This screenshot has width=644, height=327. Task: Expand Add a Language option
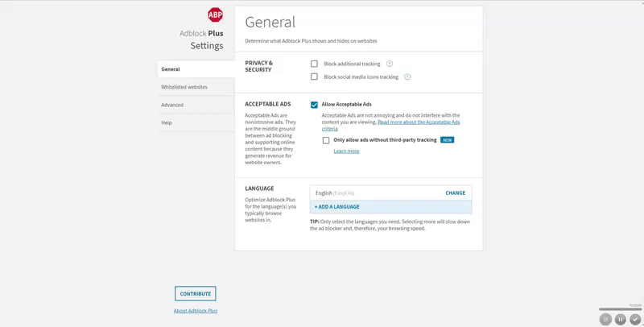(337, 207)
